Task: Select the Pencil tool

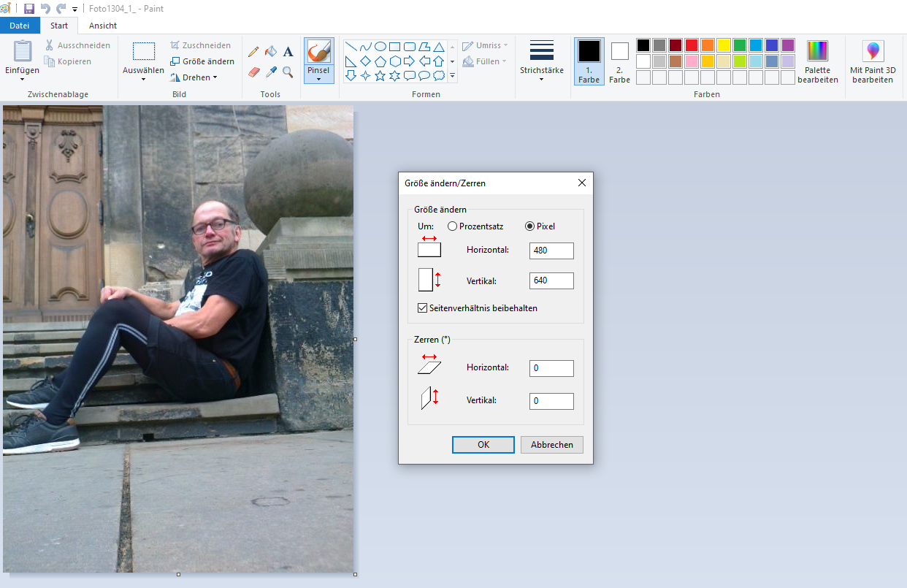Action: [253, 52]
